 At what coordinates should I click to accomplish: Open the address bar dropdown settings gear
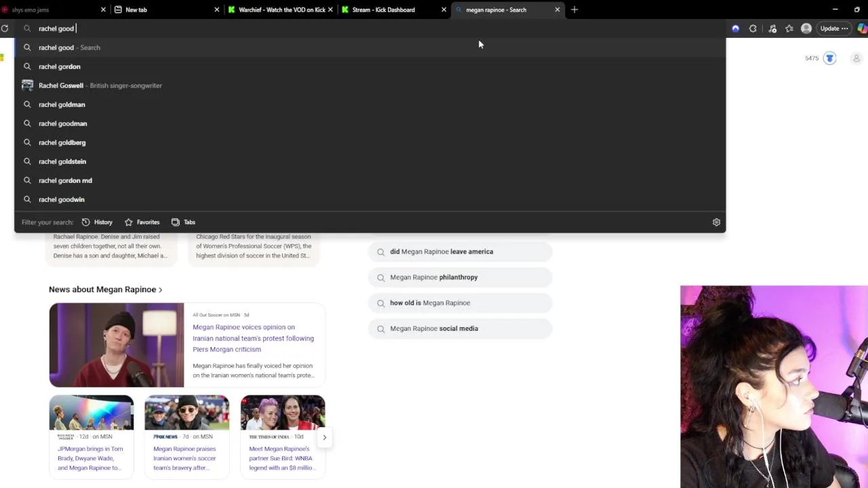click(716, 222)
